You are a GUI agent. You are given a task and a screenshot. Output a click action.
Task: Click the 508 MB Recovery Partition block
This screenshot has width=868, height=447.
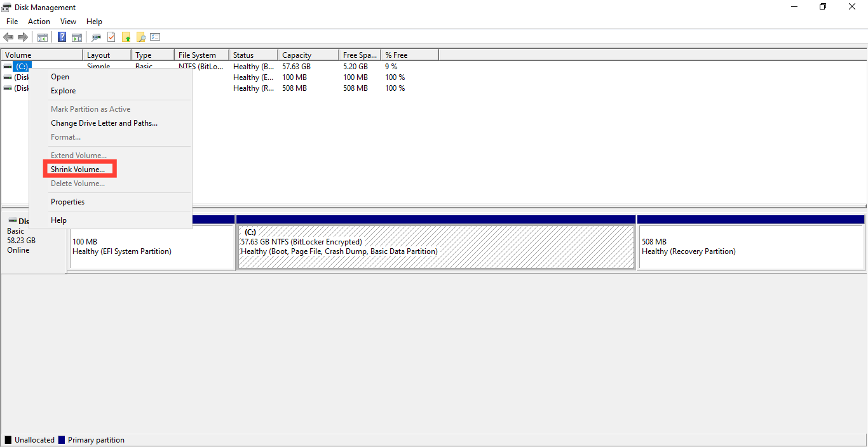[x=750, y=246]
